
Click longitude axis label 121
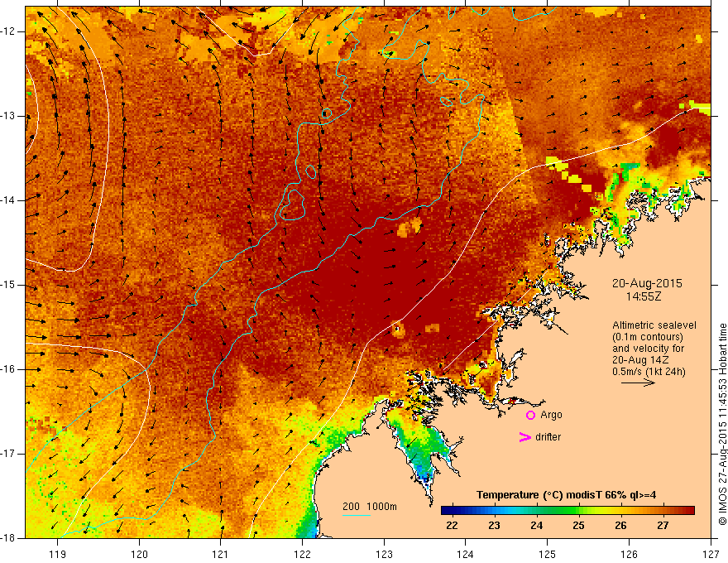pos(221,554)
